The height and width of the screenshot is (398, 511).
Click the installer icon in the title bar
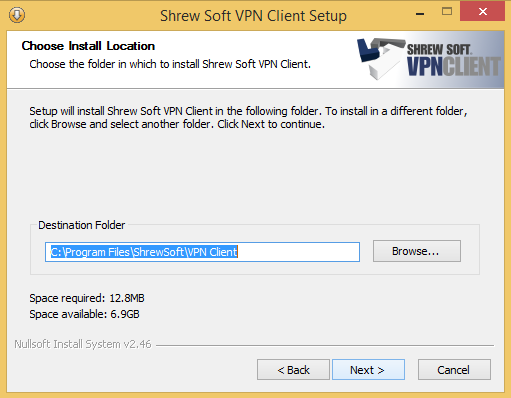click(x=17, y=15)
